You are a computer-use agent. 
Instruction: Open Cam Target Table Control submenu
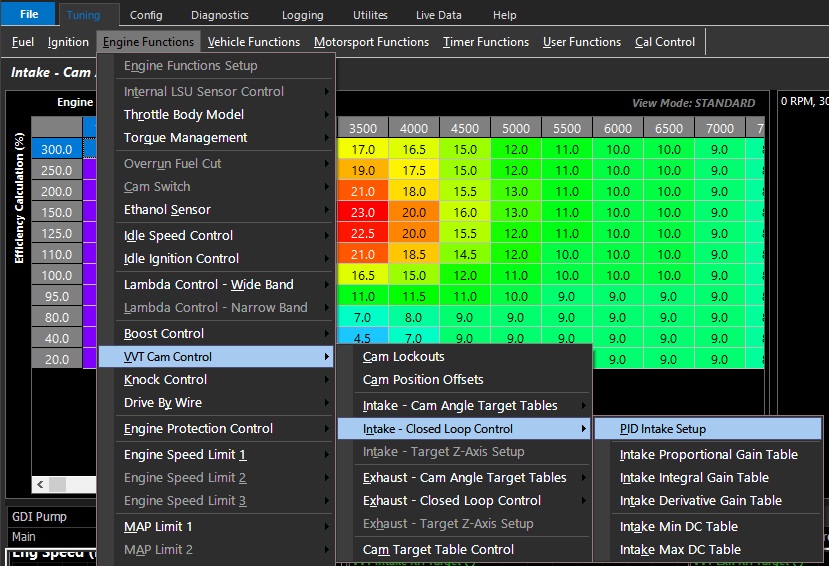point(438,550)
